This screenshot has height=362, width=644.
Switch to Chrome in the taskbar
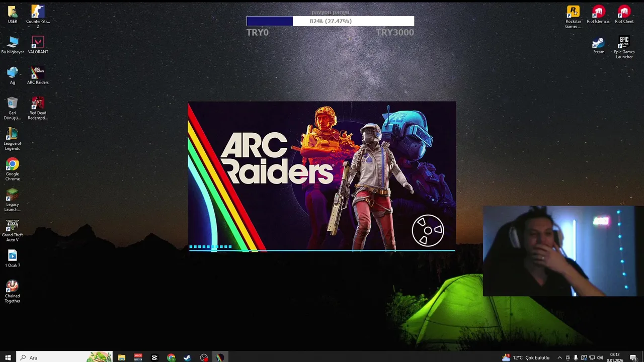[x=171, y=357]
